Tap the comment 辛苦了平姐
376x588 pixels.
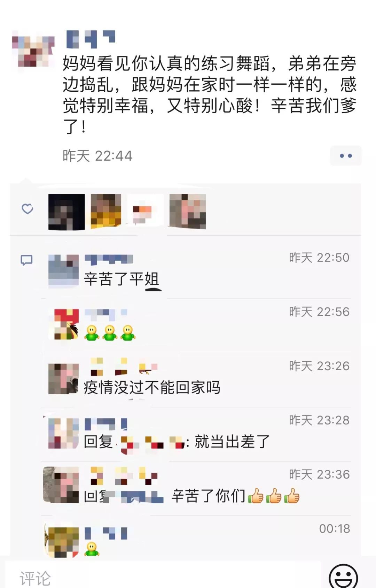pos(122,279)
